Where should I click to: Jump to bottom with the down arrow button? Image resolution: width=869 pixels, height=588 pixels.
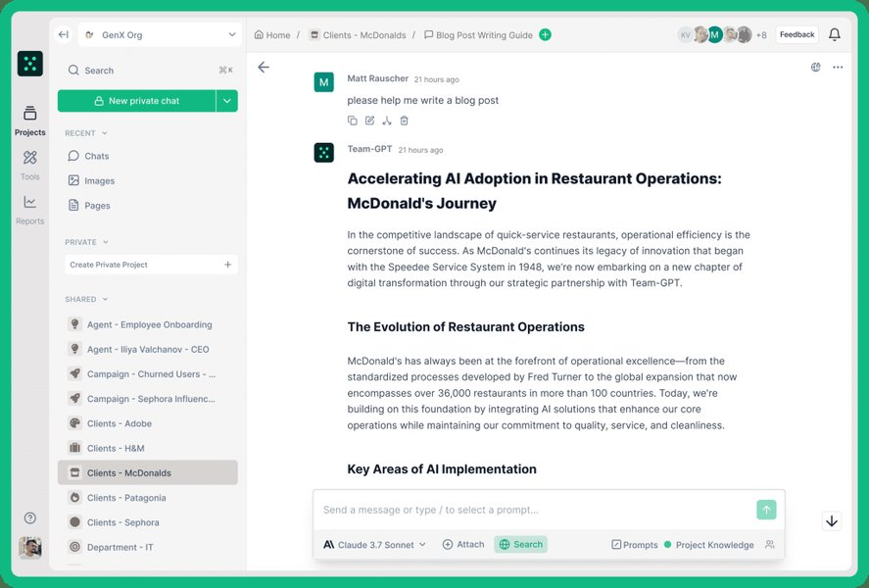[832, 521]
